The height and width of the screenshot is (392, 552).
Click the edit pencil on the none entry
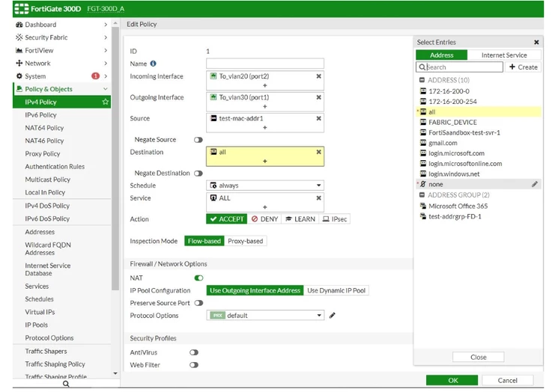point(534,184)
